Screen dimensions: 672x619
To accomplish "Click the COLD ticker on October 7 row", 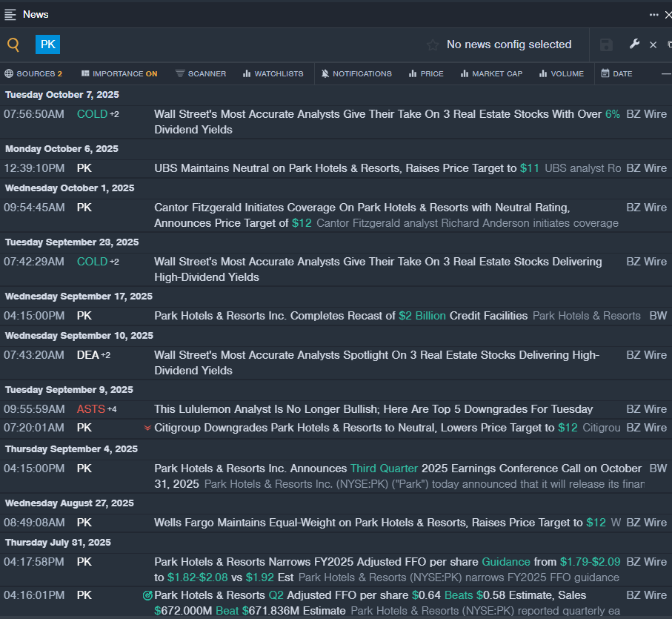I will pos(92,114).
